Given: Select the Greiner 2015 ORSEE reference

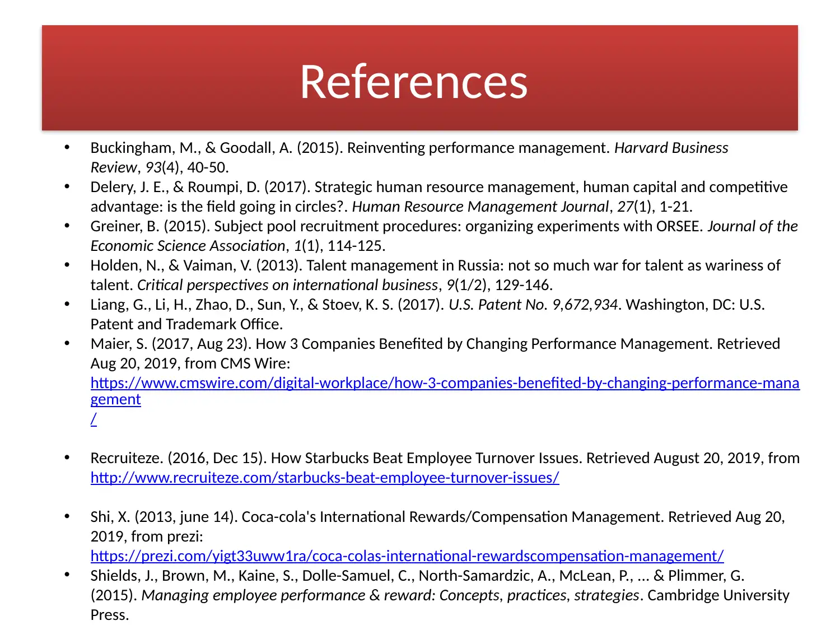Looking at the screenshot, I should pos(444,236).
